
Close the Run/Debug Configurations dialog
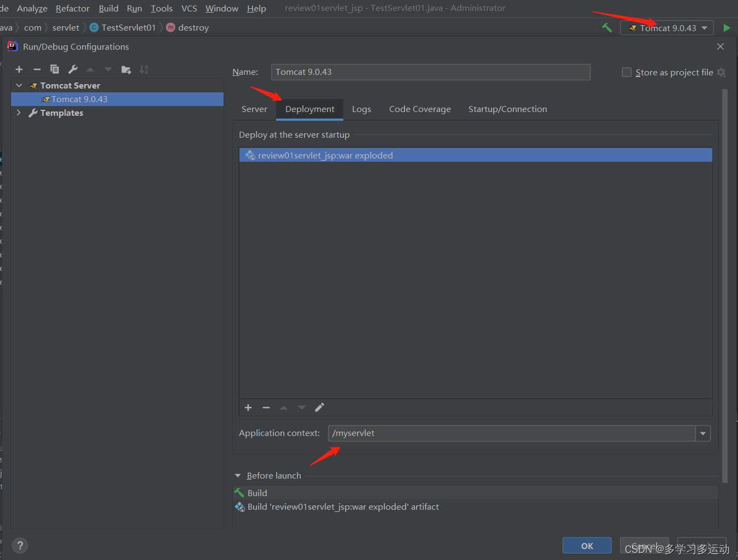click(x=721, y=46)
